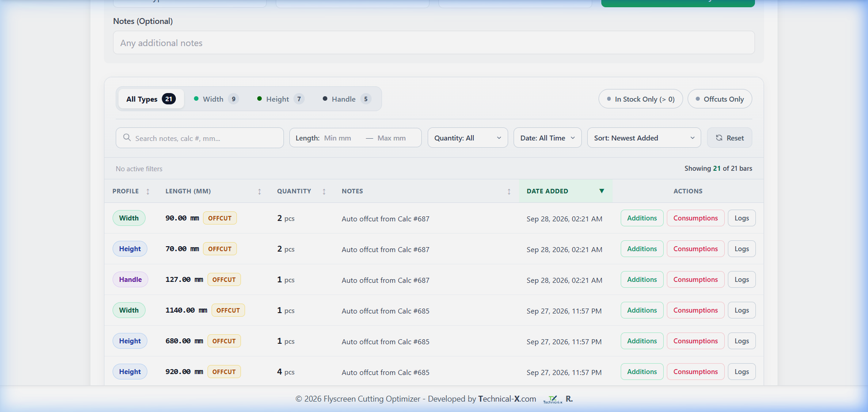The image size is (868, 412).
Task: Focus the Any additional notes field
Action: click(433, 43)
